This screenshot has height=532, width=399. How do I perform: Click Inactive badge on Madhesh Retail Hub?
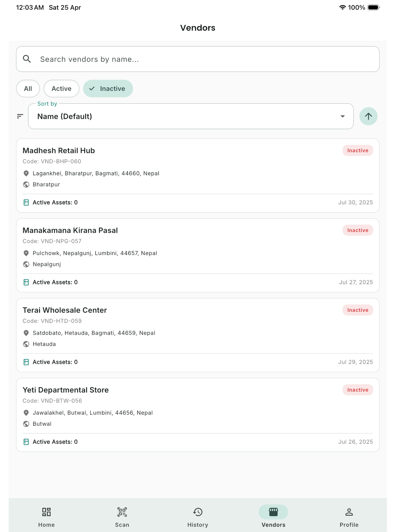click(358, 150)
